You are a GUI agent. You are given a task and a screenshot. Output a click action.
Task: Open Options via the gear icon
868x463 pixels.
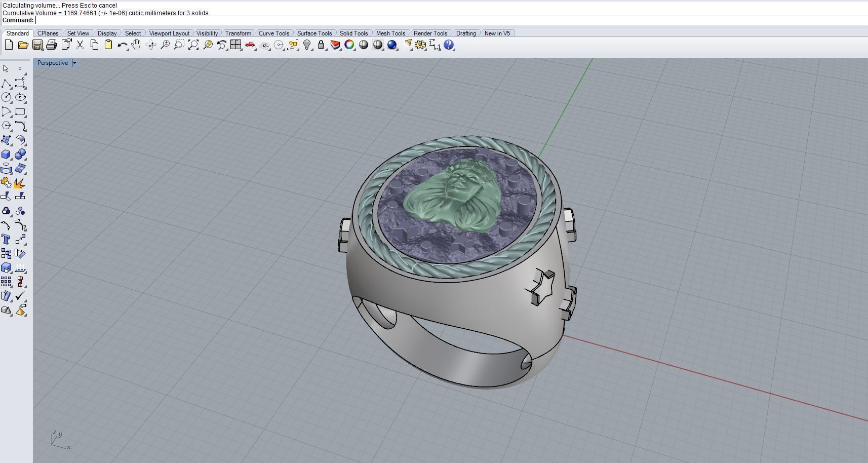pyautogui.click(x=420, y=45)
